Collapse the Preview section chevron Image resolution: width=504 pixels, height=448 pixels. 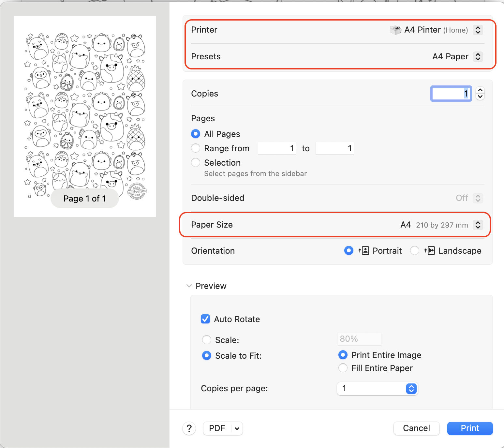tap(189, 286)
